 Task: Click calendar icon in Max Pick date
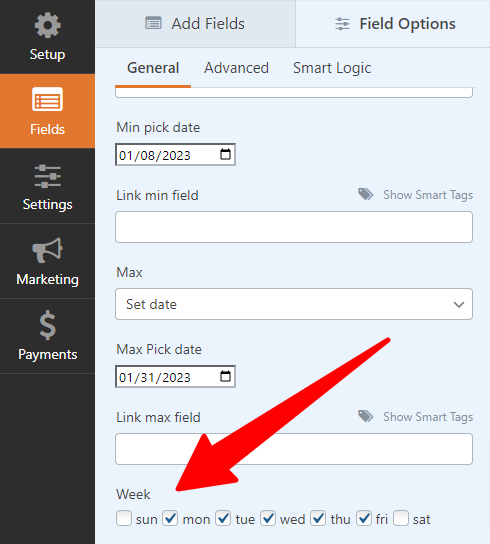point(226,376)
